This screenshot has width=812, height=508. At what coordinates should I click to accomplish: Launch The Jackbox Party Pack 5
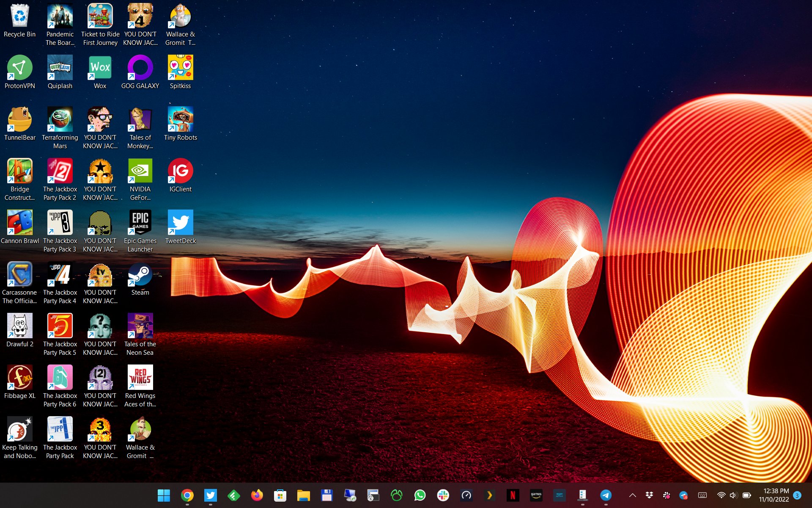click(60, 326)
